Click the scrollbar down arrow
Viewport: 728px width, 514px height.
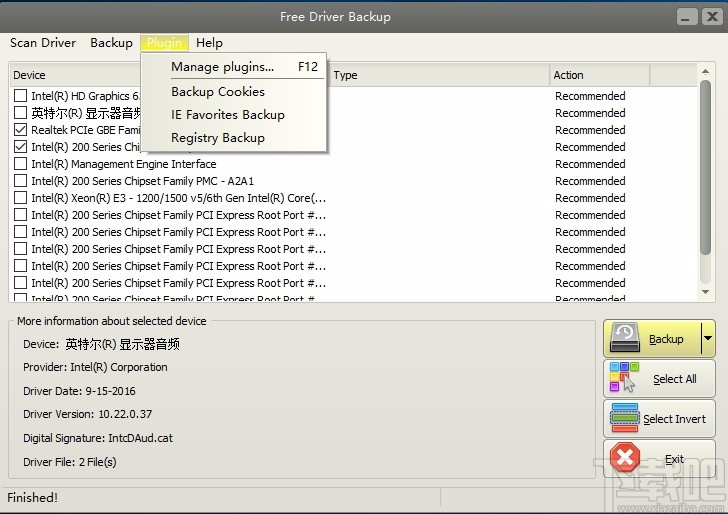pos(705,292)
